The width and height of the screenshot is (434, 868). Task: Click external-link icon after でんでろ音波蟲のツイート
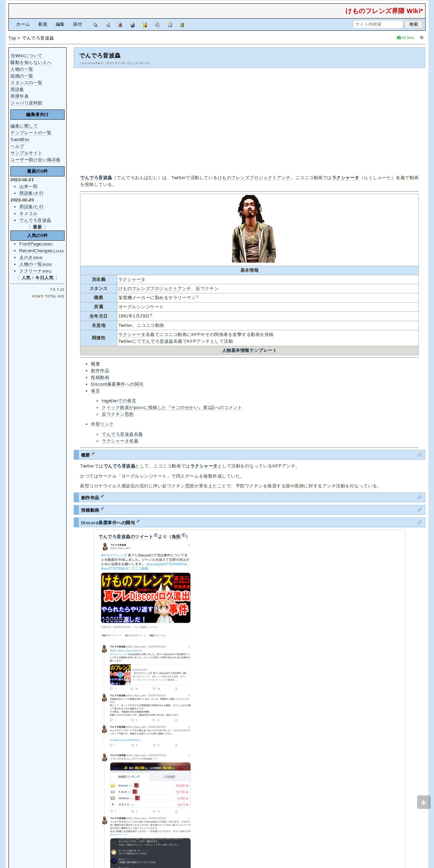(x=156, y=535)
